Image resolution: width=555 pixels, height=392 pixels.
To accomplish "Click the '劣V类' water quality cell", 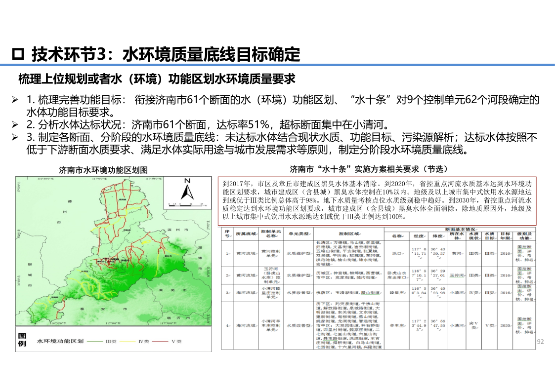I will 473,325.
